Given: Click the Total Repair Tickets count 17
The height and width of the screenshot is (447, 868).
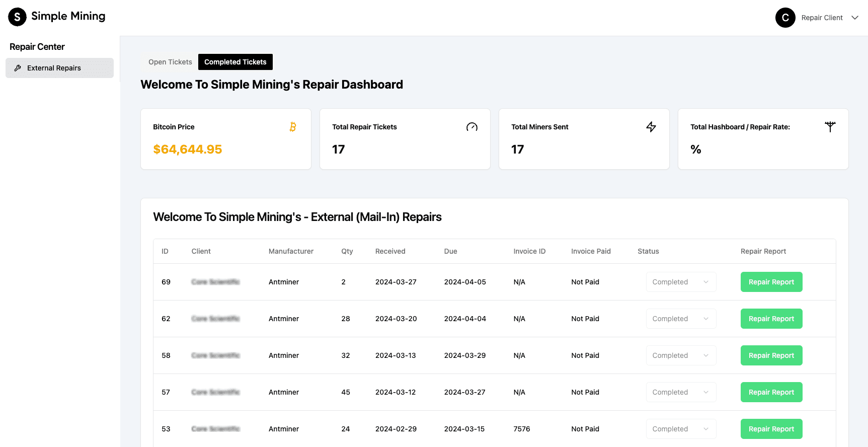Looking at the screenshot, I should 339,150.
